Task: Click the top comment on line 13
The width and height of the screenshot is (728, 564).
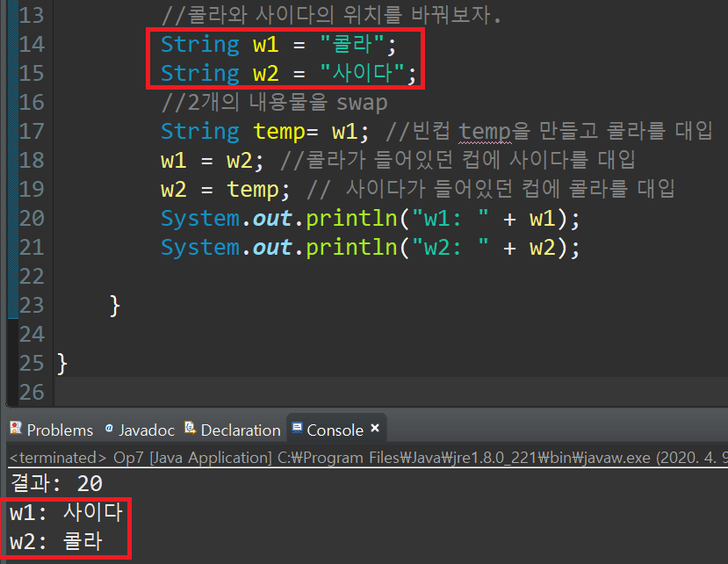Action: point(331,15)
